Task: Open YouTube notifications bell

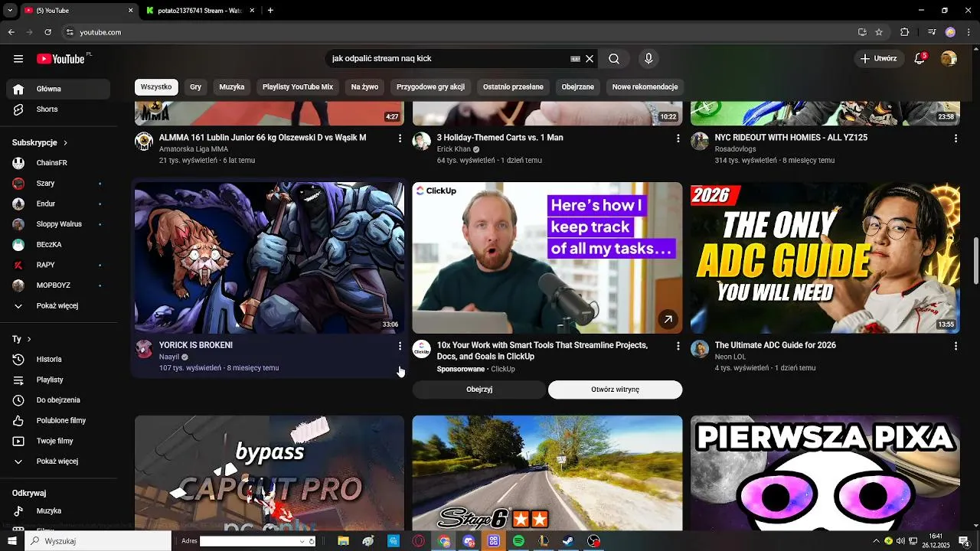Action: pos(921,59)
